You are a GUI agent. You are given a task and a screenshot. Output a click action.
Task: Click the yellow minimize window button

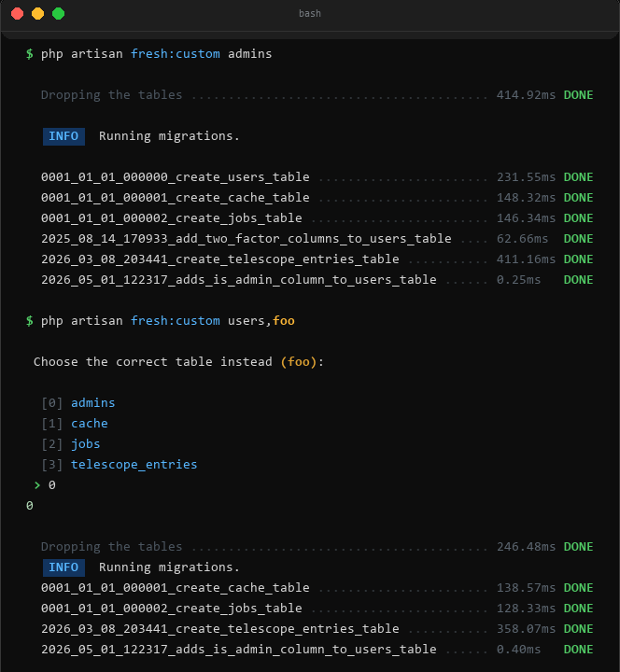pyautogui.click(x=37, y=14)
